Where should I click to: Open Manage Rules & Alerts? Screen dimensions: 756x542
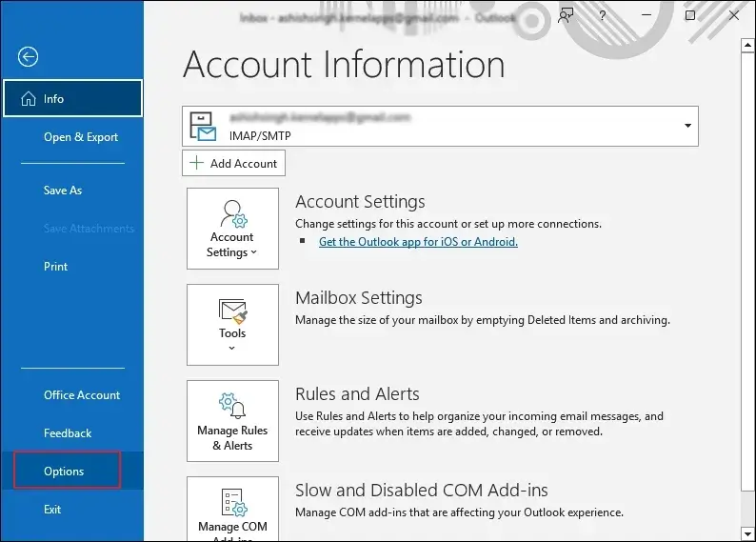(x=233, y=421)
